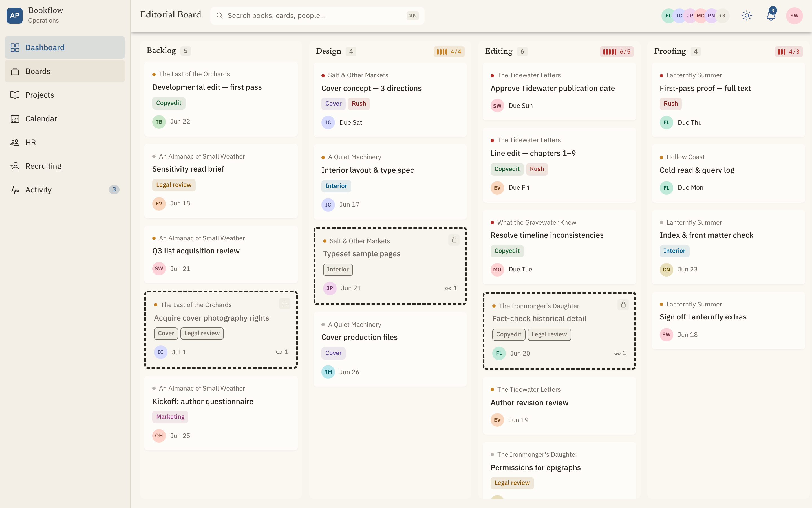Open the Sensitivity read brief card
812x508 pixels.
click(221, 181)
